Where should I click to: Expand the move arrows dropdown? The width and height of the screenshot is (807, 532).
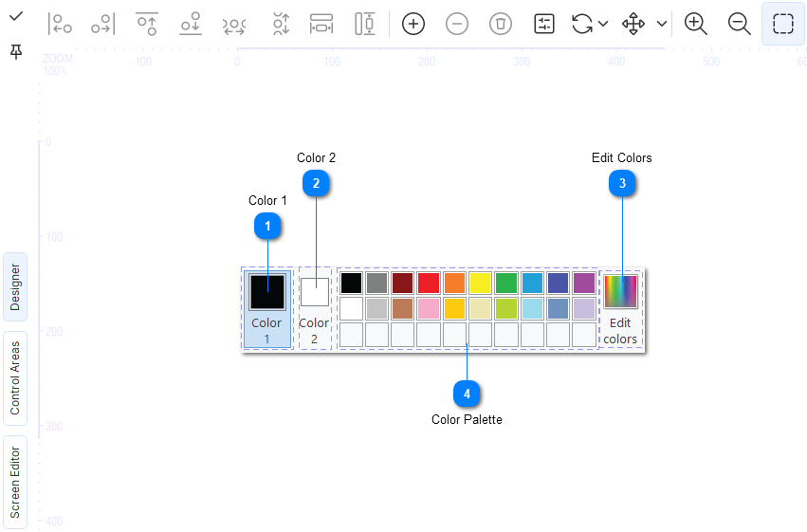(662, 24)
